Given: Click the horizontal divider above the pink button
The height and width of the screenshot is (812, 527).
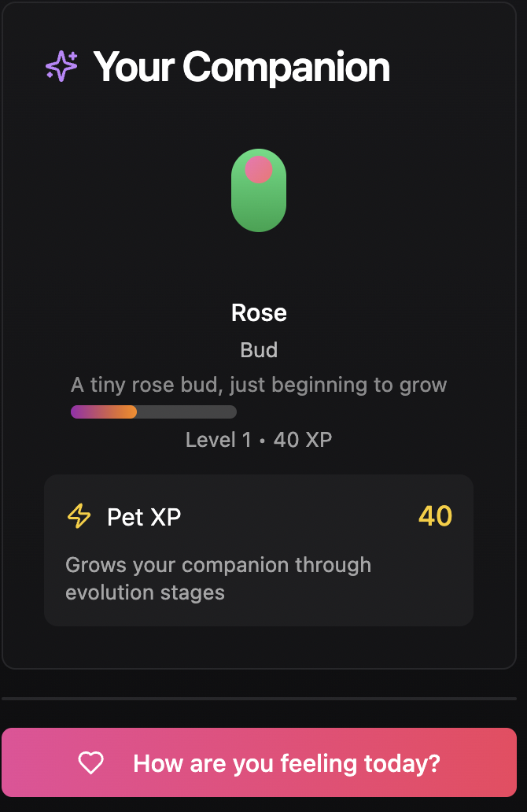Looking at the screenshot, I should tap(260, 699).
